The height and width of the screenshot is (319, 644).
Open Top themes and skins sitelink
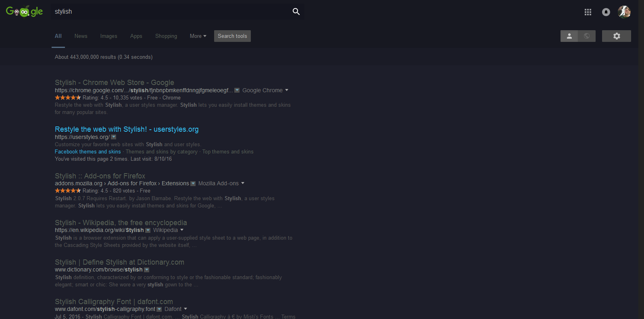point(228,152)
